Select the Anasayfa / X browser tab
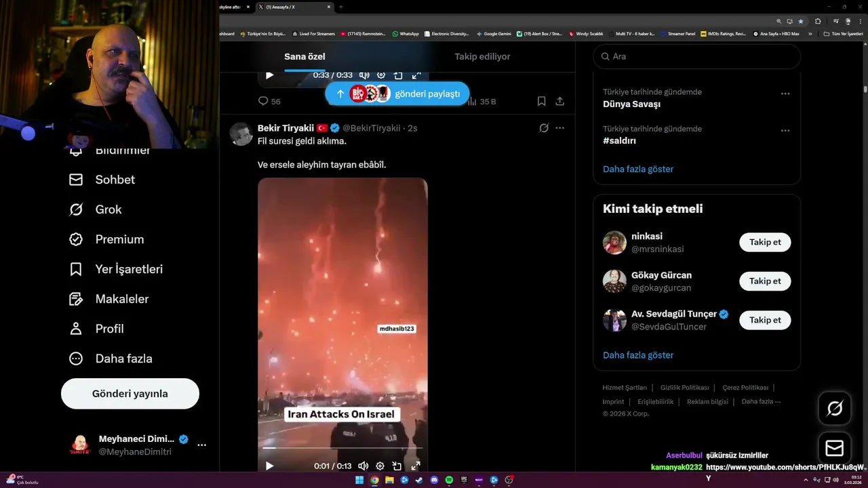 tap(295, 7)
